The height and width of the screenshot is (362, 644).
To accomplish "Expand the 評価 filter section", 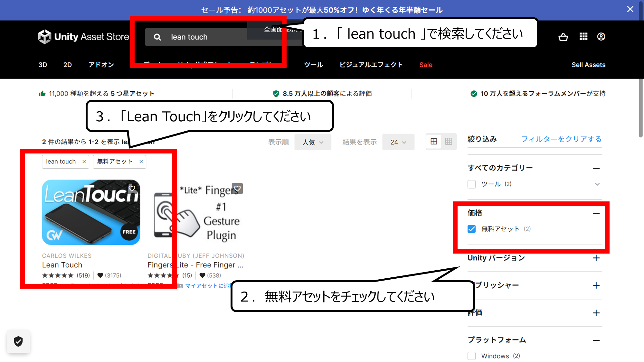I will 596,313.
